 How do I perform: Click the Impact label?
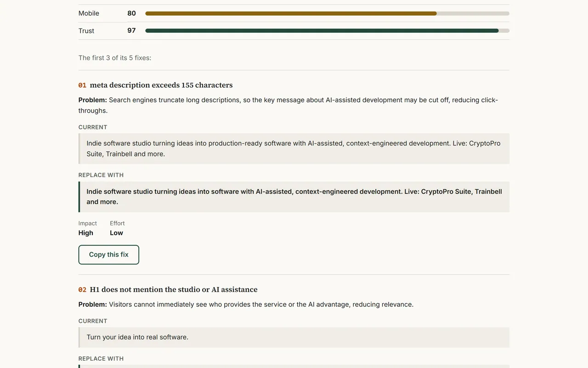[88, 224]
